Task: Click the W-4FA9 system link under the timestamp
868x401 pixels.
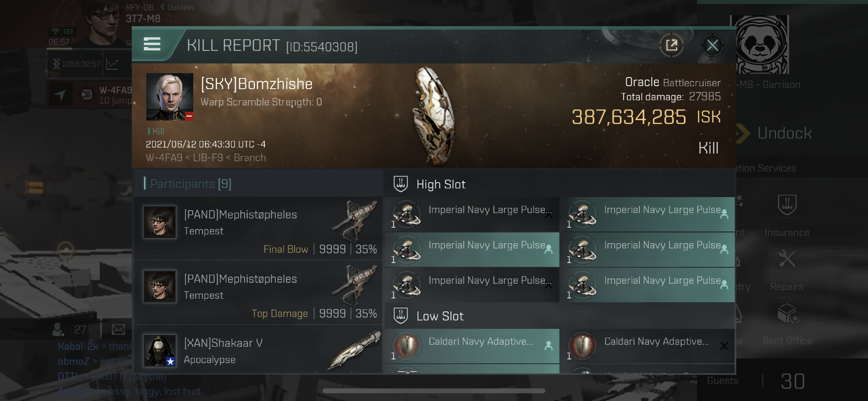Action: 164,158
